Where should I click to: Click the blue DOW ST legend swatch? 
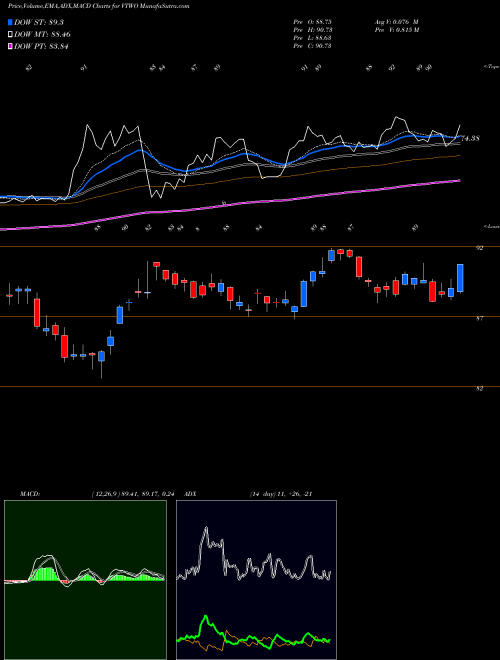(11, 22)
